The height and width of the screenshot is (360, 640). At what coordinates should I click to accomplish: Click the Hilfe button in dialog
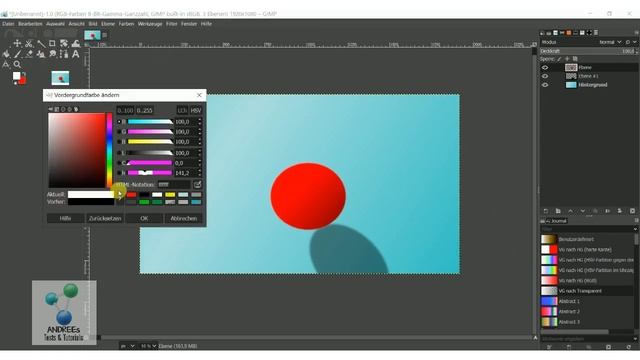[x=65, y=218]
